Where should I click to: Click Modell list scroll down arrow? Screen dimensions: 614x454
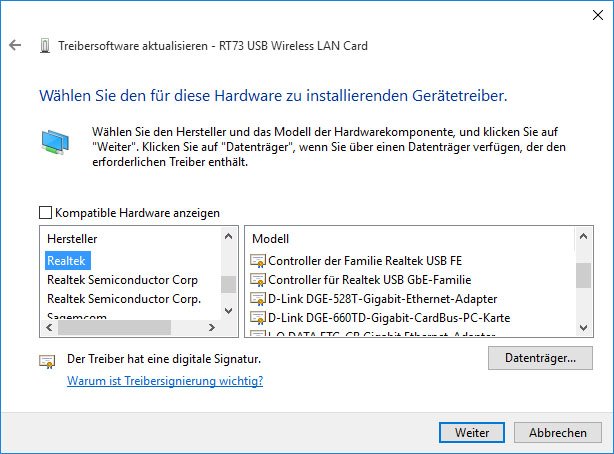[583, 327]
